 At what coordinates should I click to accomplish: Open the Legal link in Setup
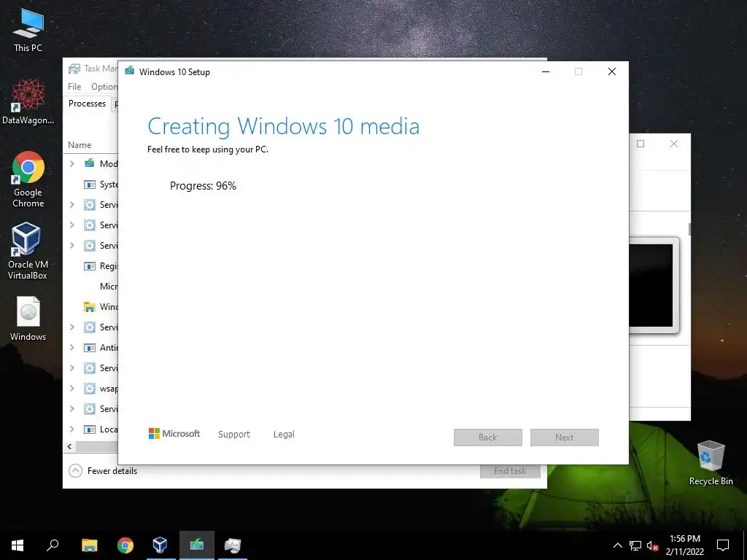[284, 435]
